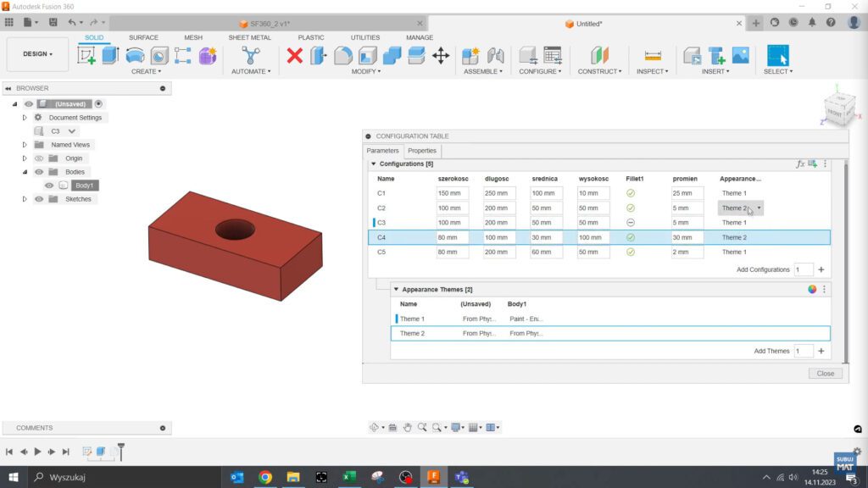Select the Move/Copy tool in Modify

(441, 56)
